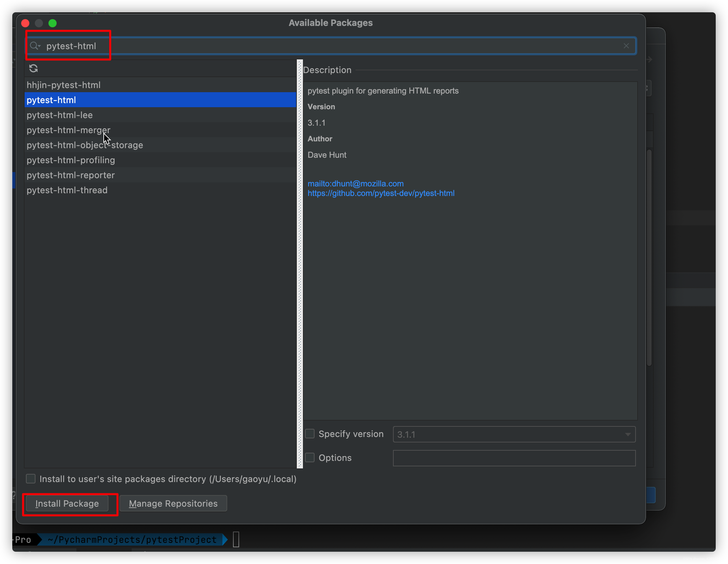Open the version 3.1.1 dropdown
Image resolution: width=728 pixels, height=564 pixels.
pyautogui.click(x=514, y=434)
